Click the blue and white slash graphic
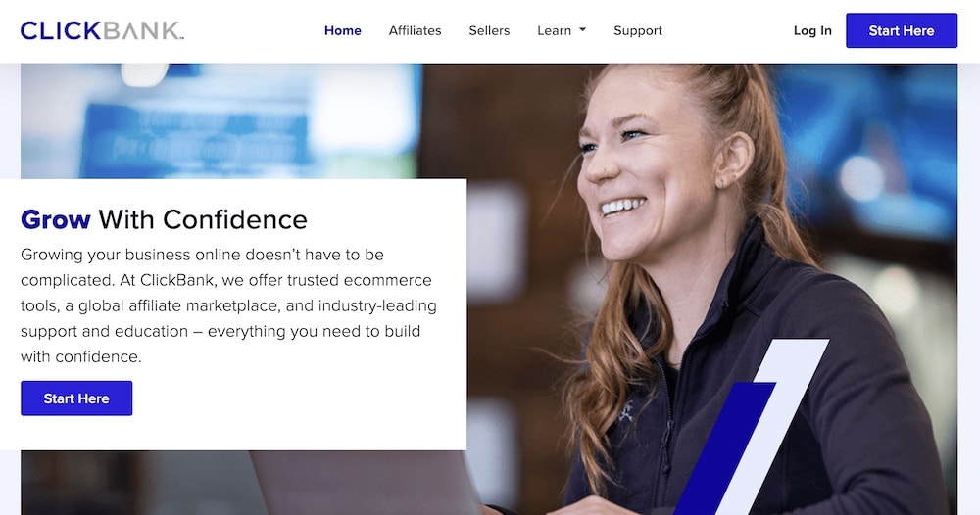The height and width of the screenshot is (515, 980). click(x=753, y=427)
